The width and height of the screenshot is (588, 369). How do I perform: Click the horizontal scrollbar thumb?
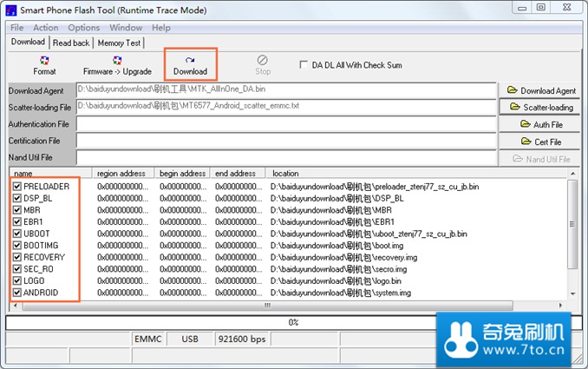pyautogui.click(x=267, y=306)
